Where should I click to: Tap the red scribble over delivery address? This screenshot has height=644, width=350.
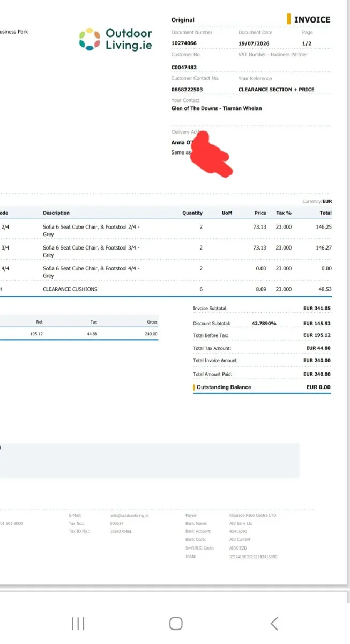point(212,153)
